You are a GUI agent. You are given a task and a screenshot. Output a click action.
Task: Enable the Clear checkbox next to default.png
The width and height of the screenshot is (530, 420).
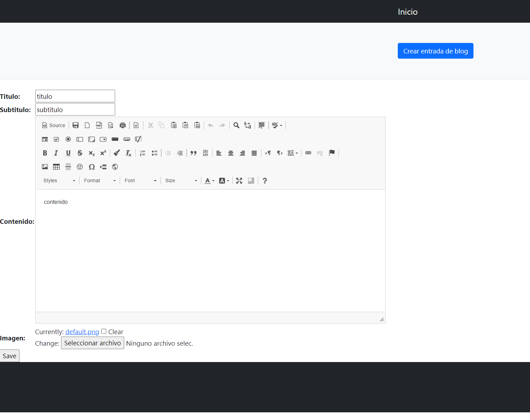(x=104, y=331)
